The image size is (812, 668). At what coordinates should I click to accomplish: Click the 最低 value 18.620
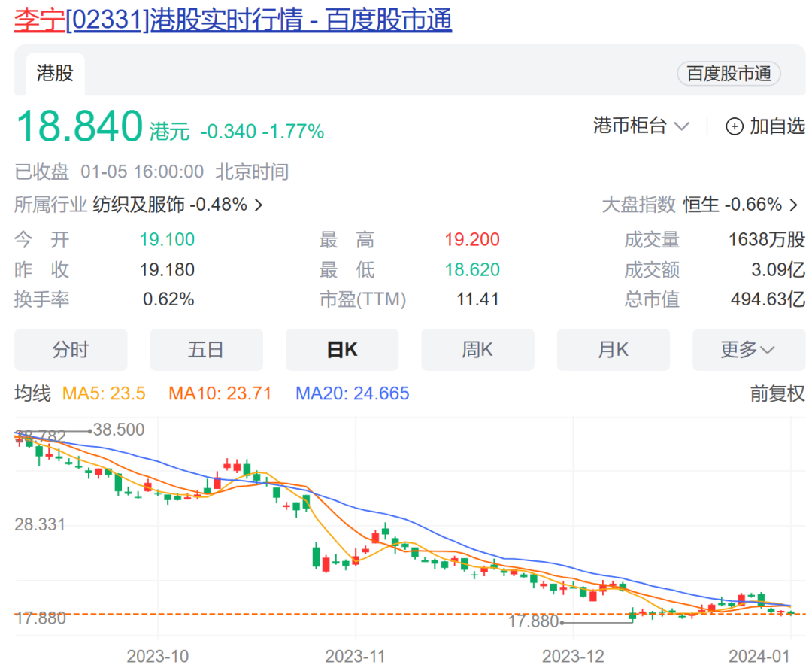(471, 269)
